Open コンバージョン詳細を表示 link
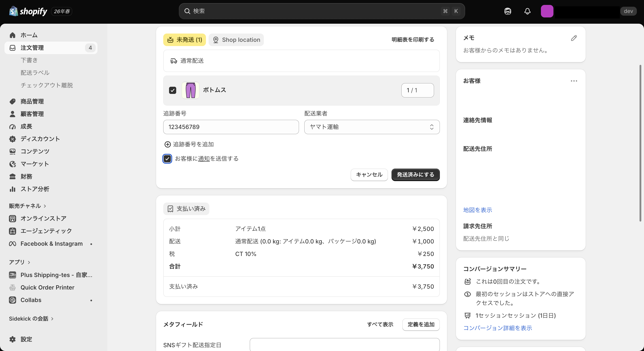 [x=498, y=328]
